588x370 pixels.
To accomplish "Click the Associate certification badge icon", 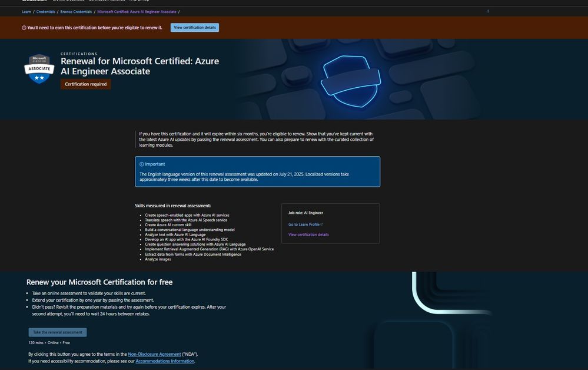I will [x=39, y=69].
